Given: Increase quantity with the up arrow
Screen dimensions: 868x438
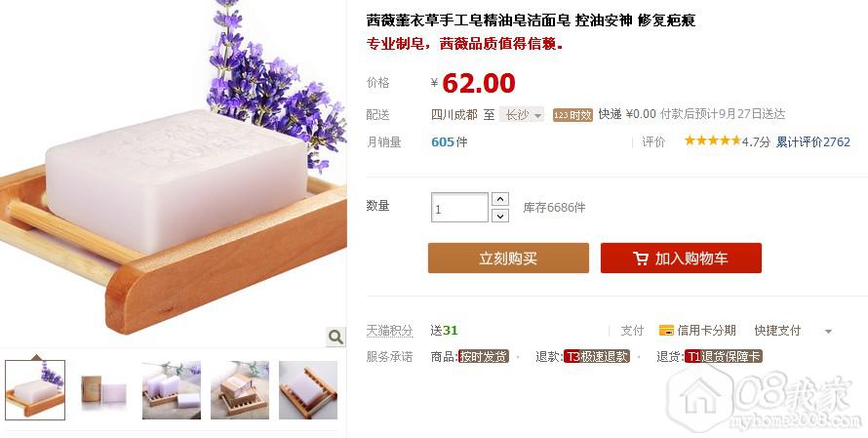Looking at the screenshot, I should [500, 199].
